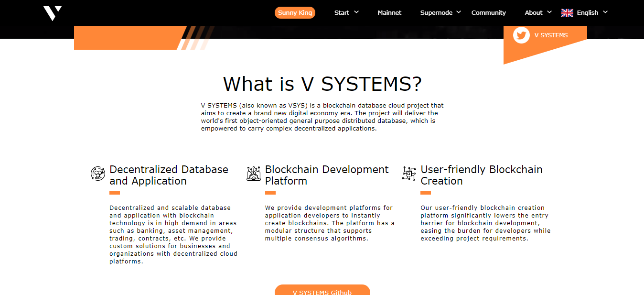Go to the Mainnet page

(389, 13)
